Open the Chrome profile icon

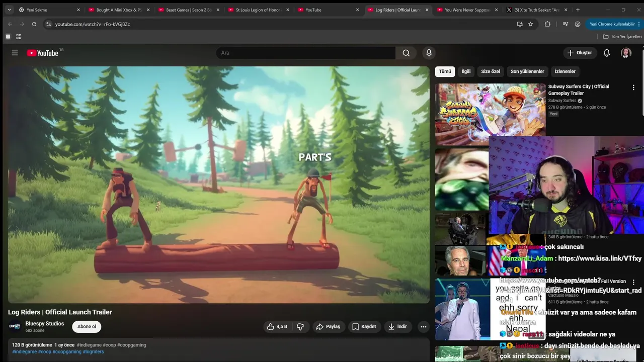point(578,24)
